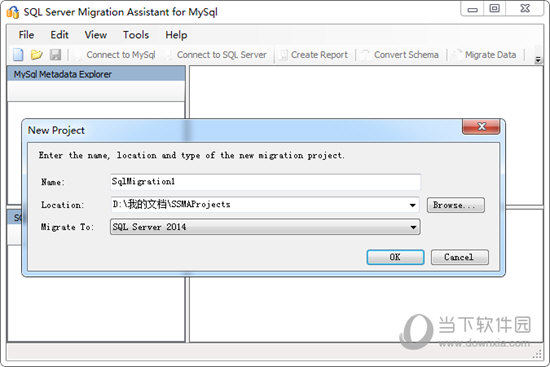The height and width of the screenshot is (367, 550).
Task: Click the New Project toolbar icon
Action: (x=18, y=55)
